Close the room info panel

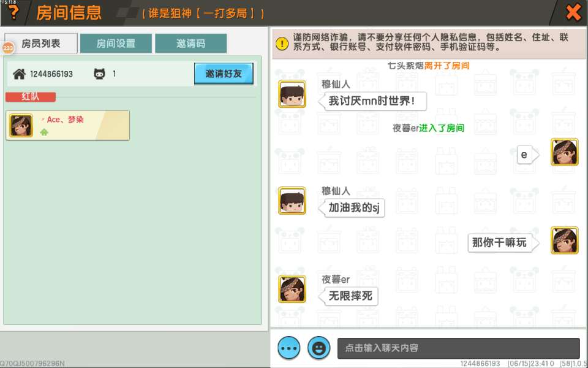click(x=573, y=12)
